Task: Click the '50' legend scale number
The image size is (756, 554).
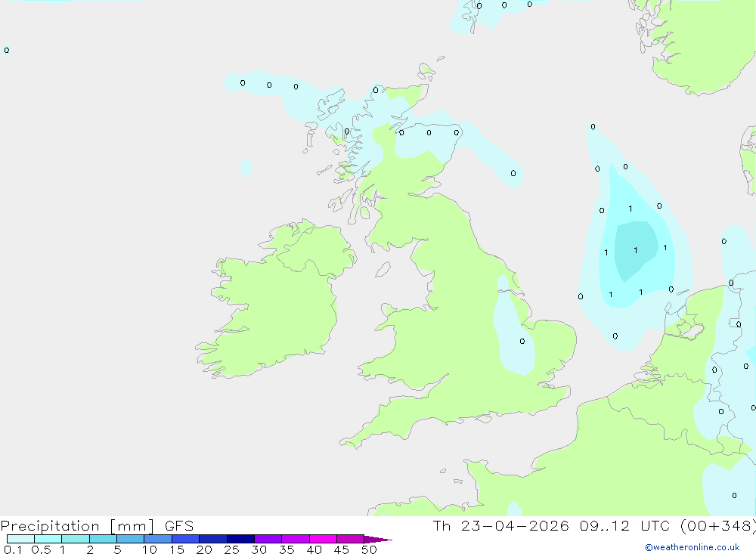Action: pyautogui.click(x=369, y=549)
